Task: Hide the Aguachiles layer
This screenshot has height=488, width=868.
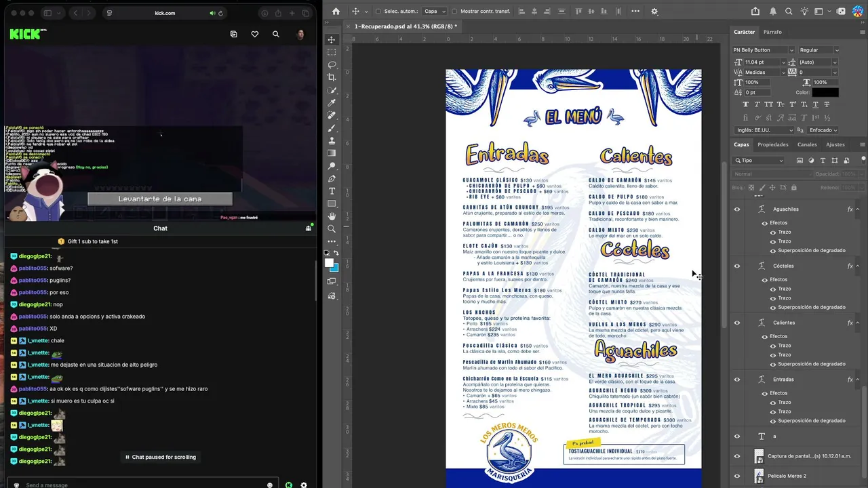Action: pyautogui.click(x=737, y=209)
